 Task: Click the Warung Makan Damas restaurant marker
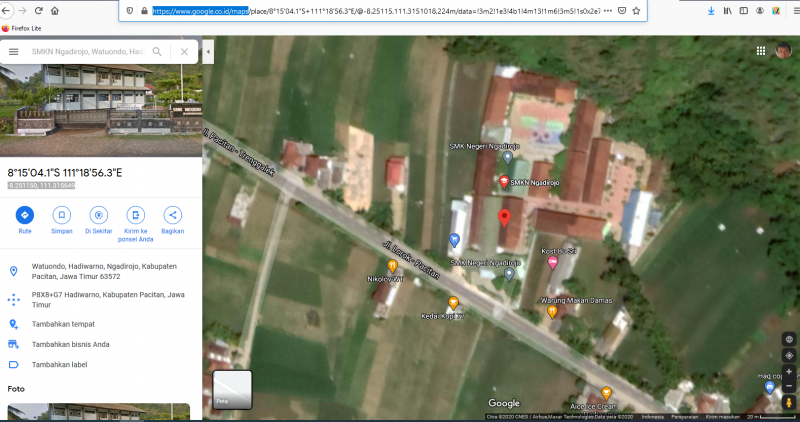[552, 313]
